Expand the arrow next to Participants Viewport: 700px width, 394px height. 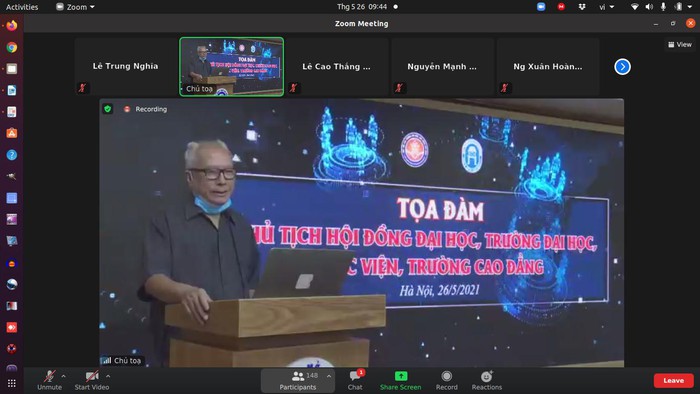click(x=329, y=376)
